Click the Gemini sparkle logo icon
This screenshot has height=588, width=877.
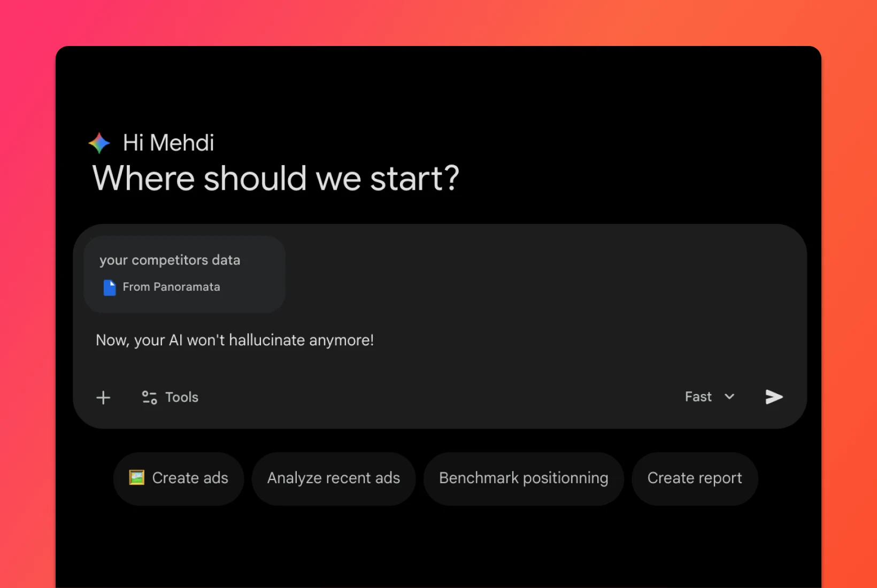pos(99,142)
